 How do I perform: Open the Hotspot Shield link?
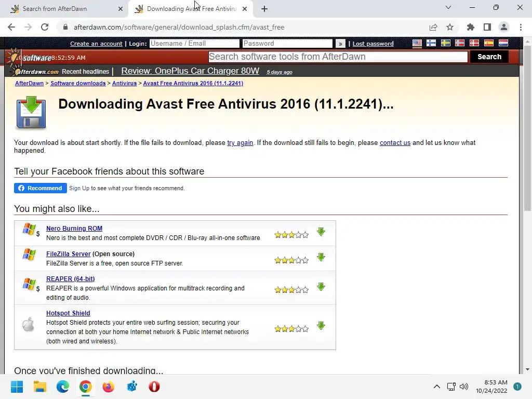(x=68, y=313)
